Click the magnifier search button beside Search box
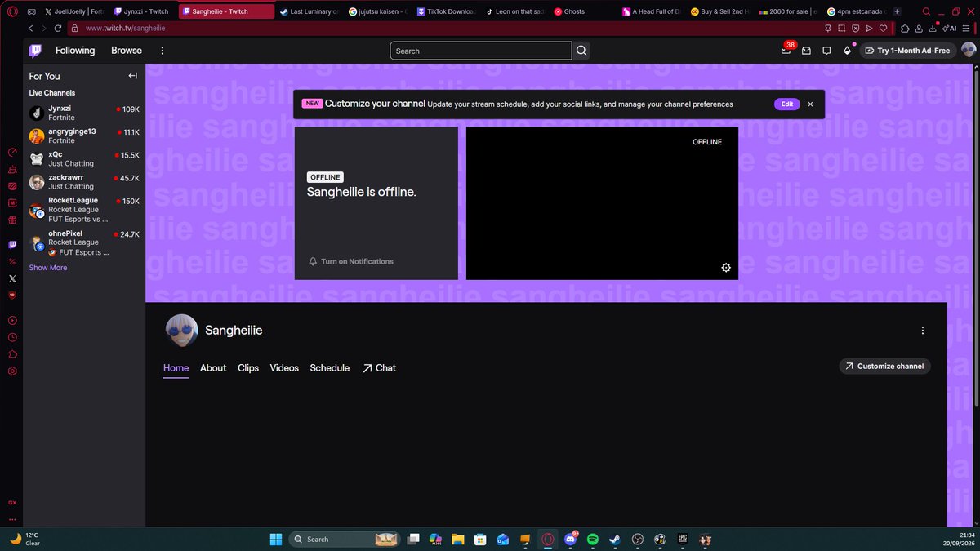This screenshot has height=551, width=980. (581, 51)
